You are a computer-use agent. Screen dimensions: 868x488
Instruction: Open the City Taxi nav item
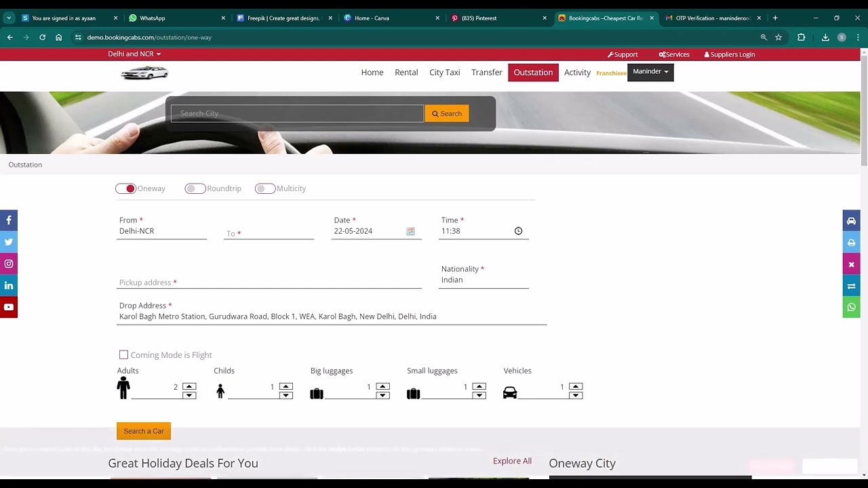click(445, 73)
